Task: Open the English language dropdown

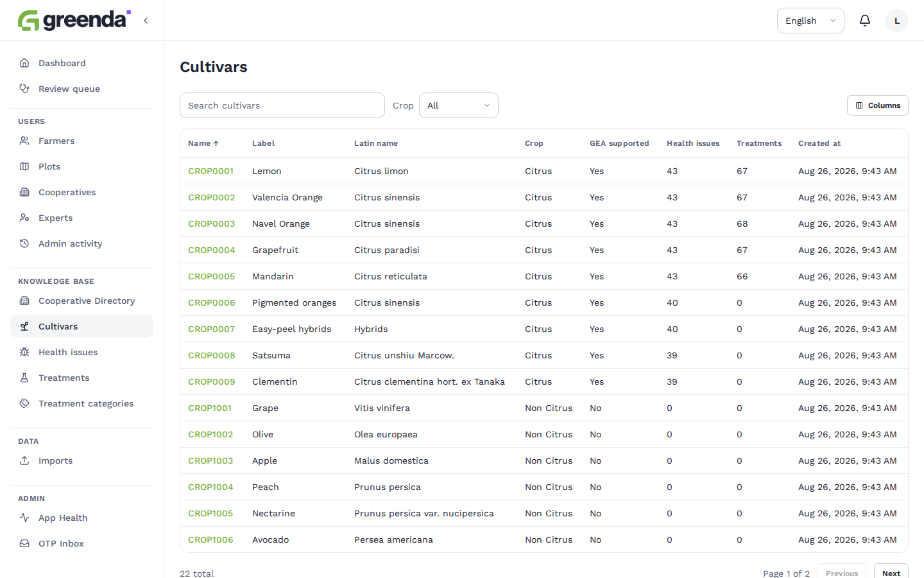Action: (810, 21)
